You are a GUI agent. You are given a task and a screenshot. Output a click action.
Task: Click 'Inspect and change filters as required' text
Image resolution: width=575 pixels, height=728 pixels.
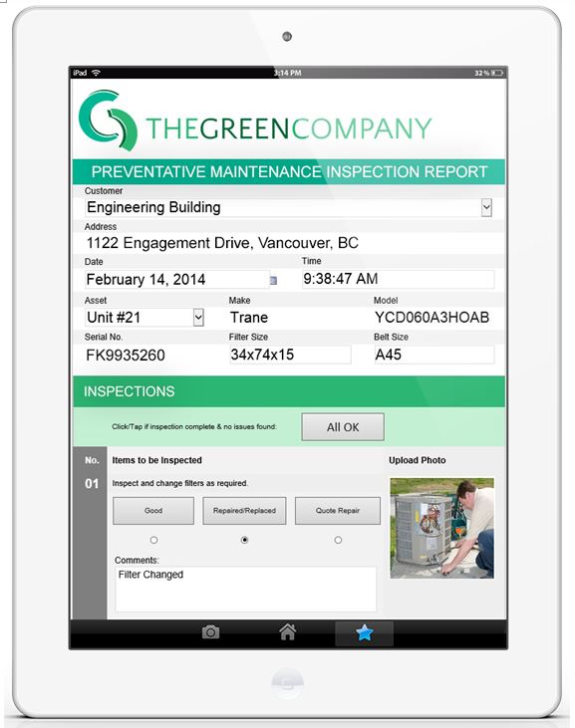click(x=180, y=483)
